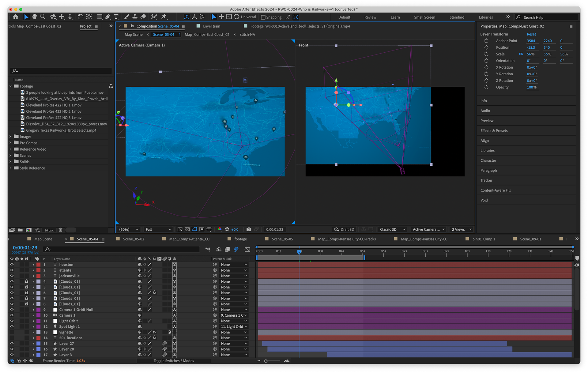Expand the jacksonville layer properties
The image size is (588, 373).
[33, 276]
